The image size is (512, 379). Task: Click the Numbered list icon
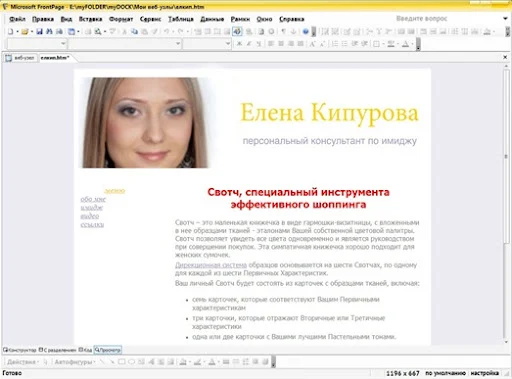pyautogui.click(x=335, y=44)
